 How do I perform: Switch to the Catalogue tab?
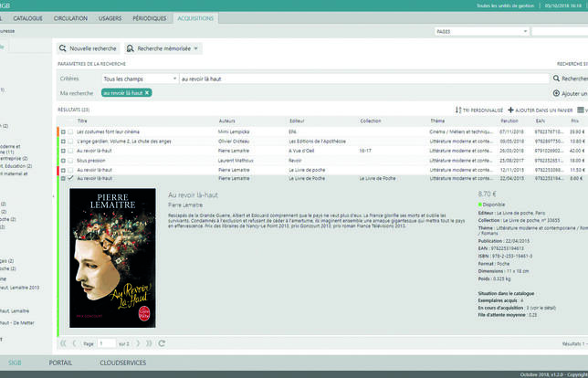[27, 17]
